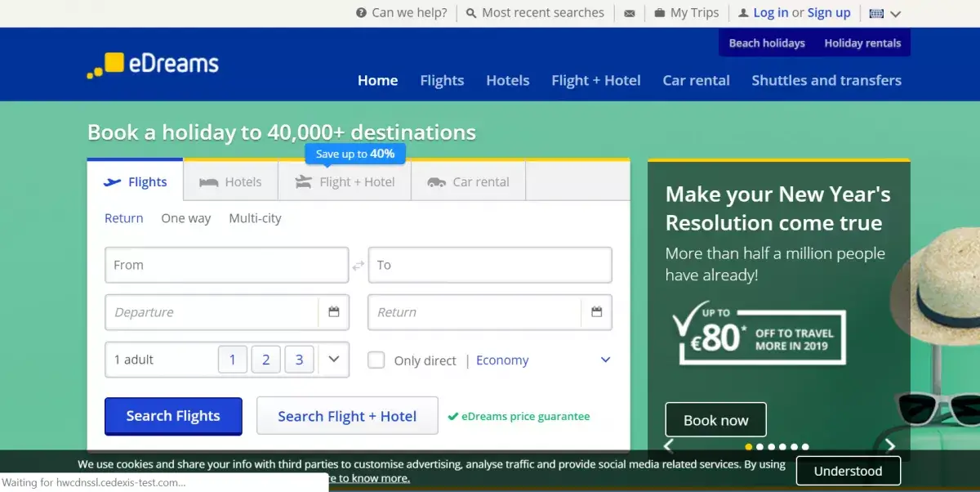This screenshot has width=980, height=492.
Task: Select 3 passengers quick button
Action: (300, 360)
